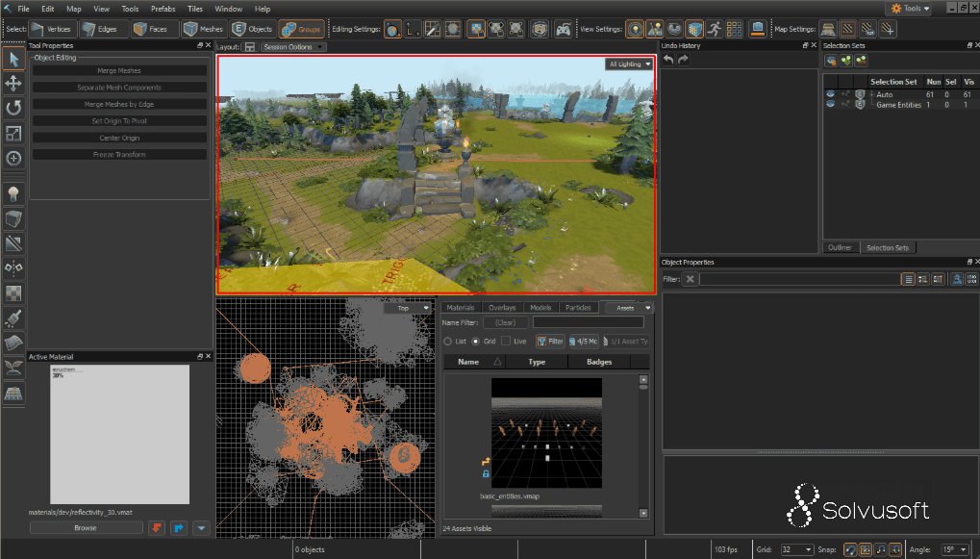Viewport: 980px width, 559px height.
Task: Switch selection mode to Vertices
Action: (x=52, y=29)
